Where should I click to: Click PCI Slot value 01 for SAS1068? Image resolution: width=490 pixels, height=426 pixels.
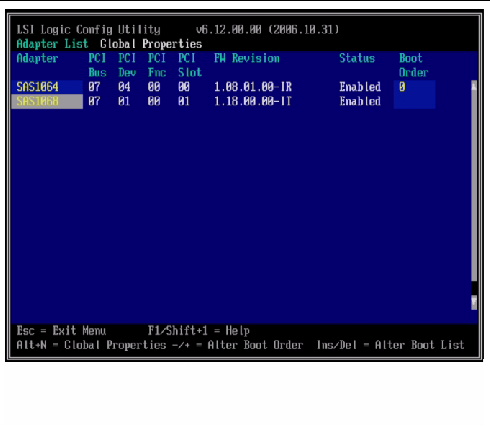point(184,101)
